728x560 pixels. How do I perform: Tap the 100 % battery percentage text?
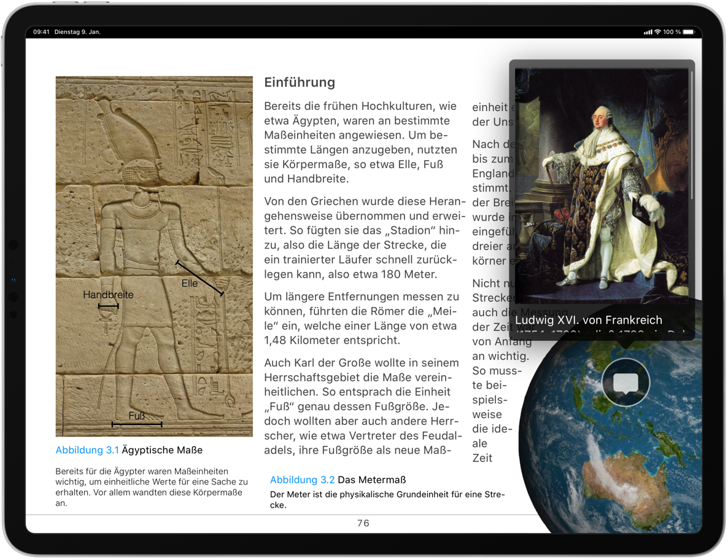(672, 32)
